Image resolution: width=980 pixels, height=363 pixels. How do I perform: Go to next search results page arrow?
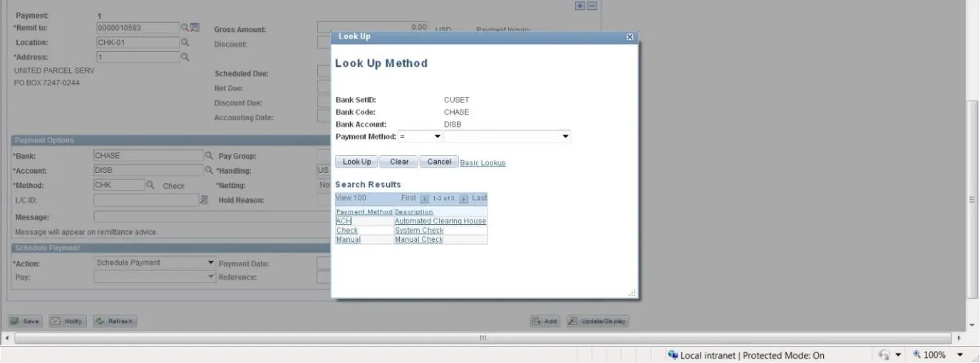(463, 199)
